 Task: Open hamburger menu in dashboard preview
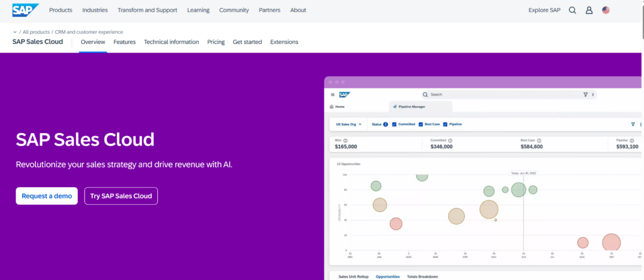tap(333, 95)
